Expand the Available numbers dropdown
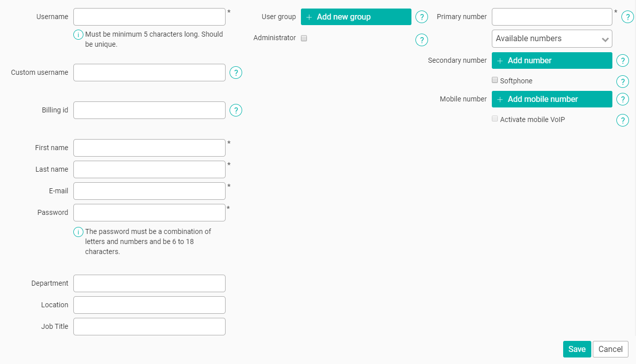 (552, 39)
